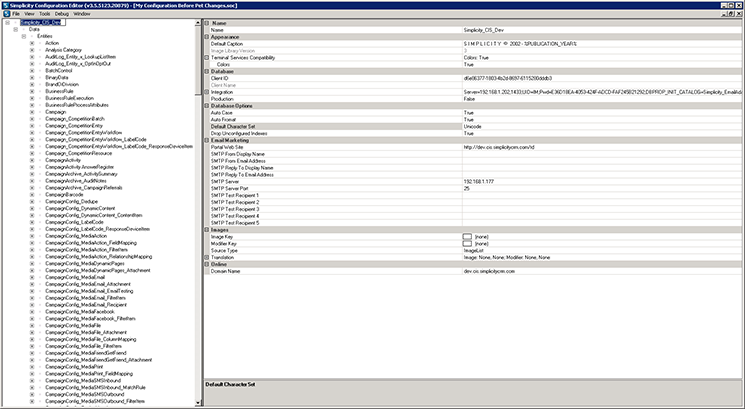Screen dimensions: 745x409
Task: Edit the Domain Name value
Action: (x=602, y=271)
